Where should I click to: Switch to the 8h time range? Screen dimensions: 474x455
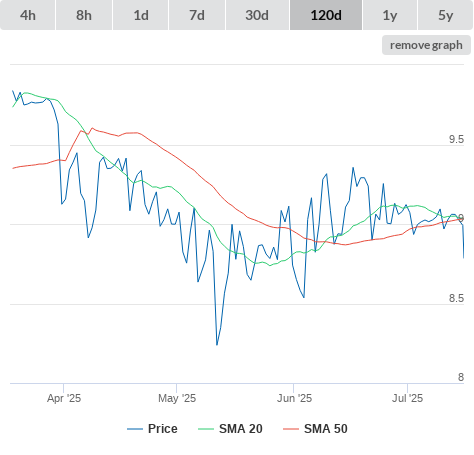pyautogui.click(x=84, y=15)
